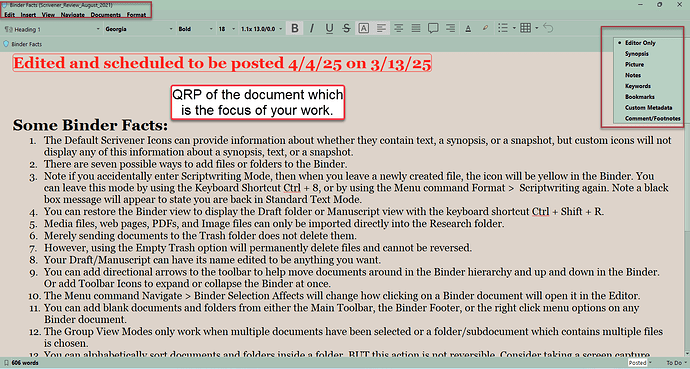690x369 pixels.
Task: Click list item about seven possible ways
Action: tap(195, 164)
